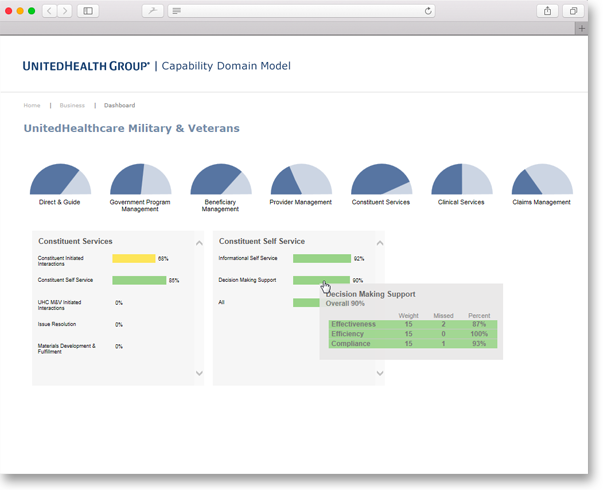
Task: Click the browser address bar field
Action: coord(301,11)
